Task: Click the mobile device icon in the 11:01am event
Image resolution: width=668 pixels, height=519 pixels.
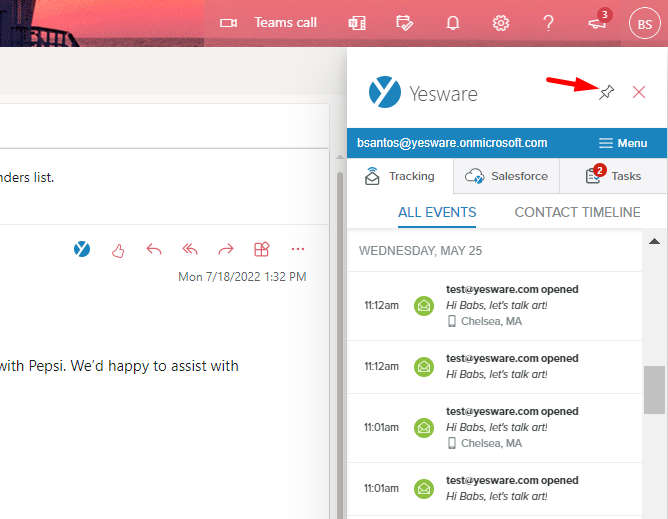Action: 452,443
